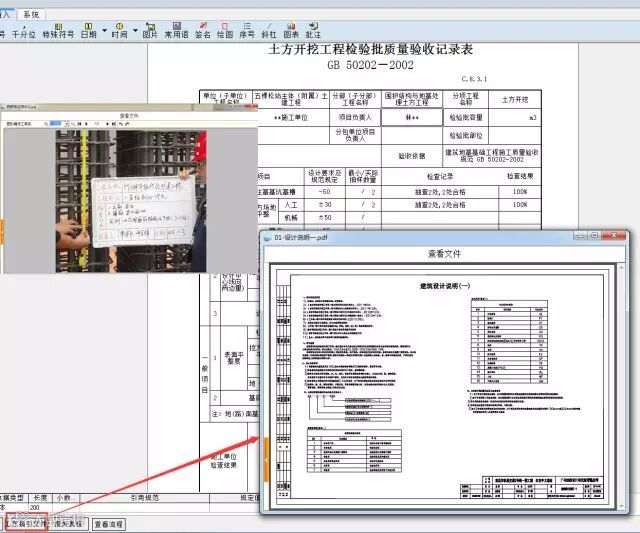Expand the 日期 dropdown arrow
640x533 pixels.
tap(104, 31)
